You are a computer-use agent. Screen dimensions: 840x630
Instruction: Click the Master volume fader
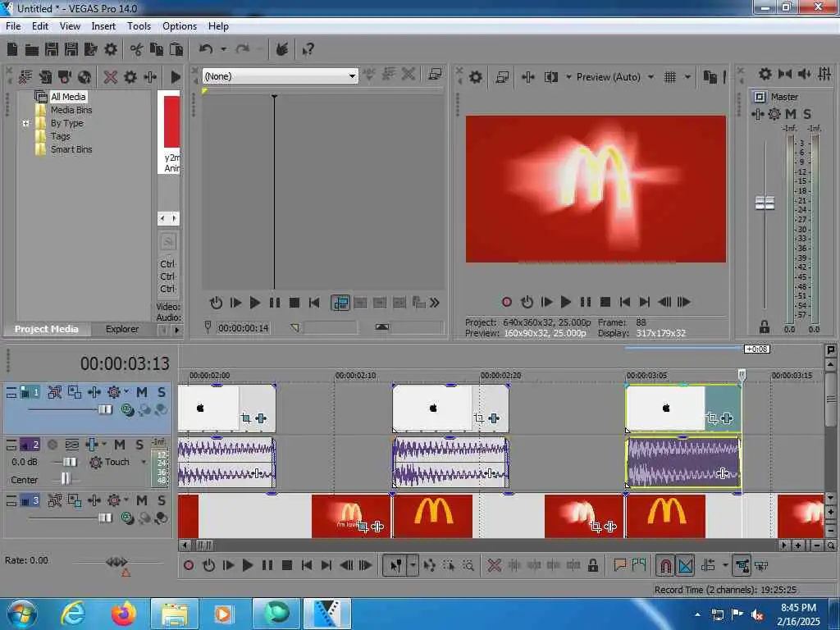(x=765, y=203)
